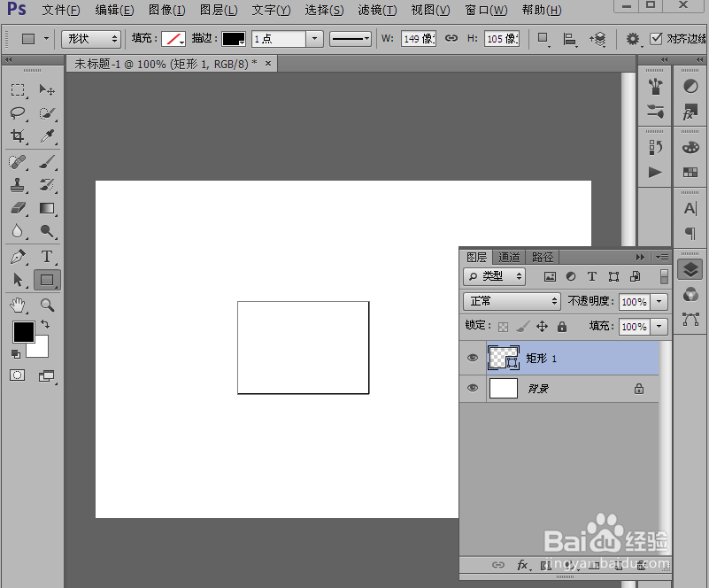Open the 不透明度 opacity dropdown arrow
The image size is (709, 588).
pyautogui.click(x=659, y=301)
